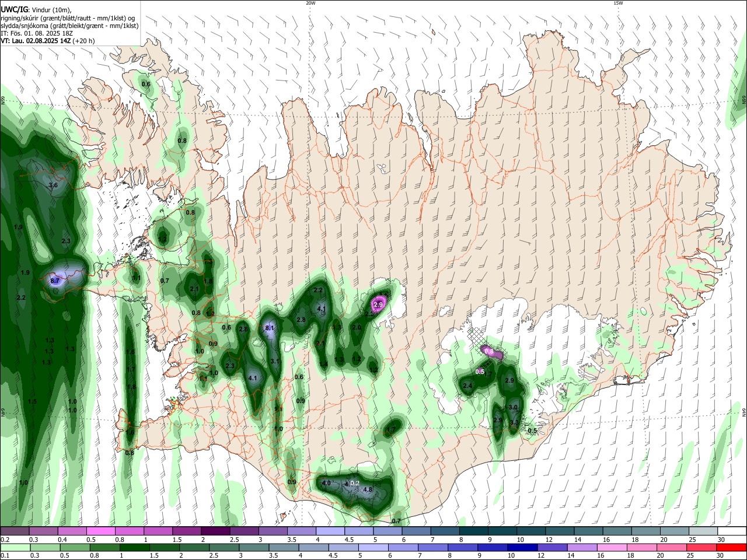Click the 15W longitude label at the top
Viewport: 747px width, 560px height.
[x=618, y=3]
